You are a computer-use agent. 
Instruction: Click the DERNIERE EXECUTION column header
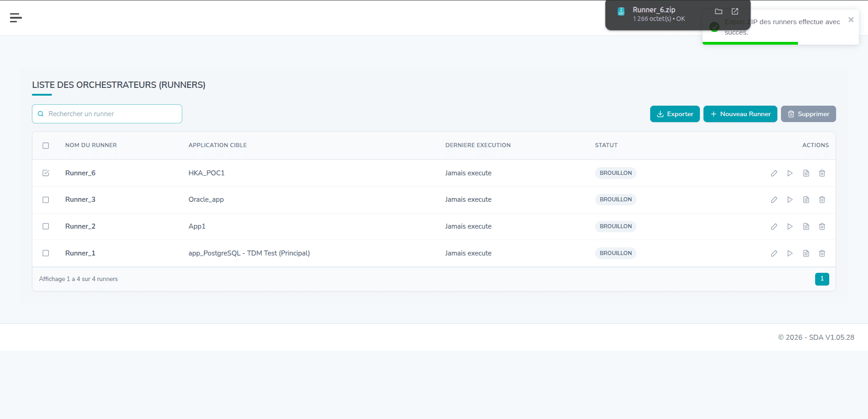[478, 145]
